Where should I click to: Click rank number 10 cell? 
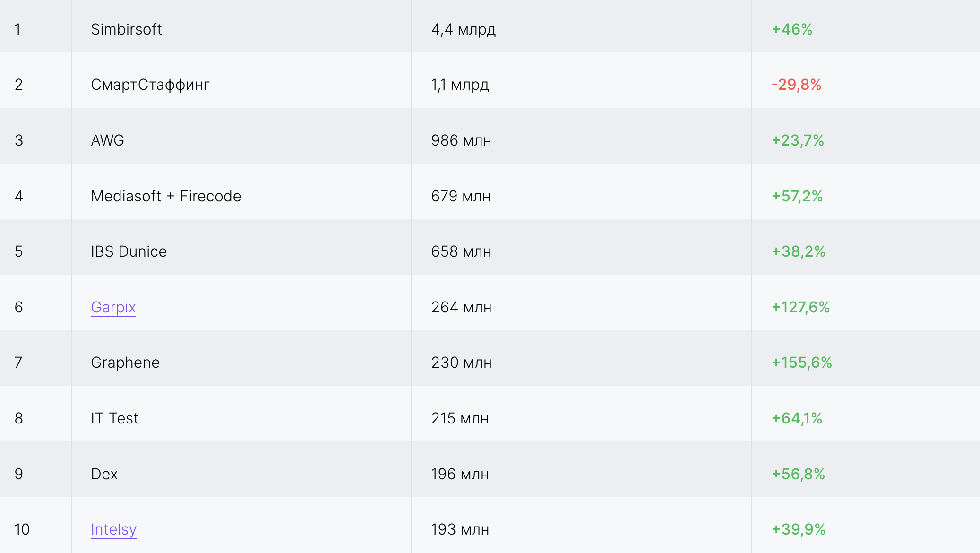pos(22,529)
